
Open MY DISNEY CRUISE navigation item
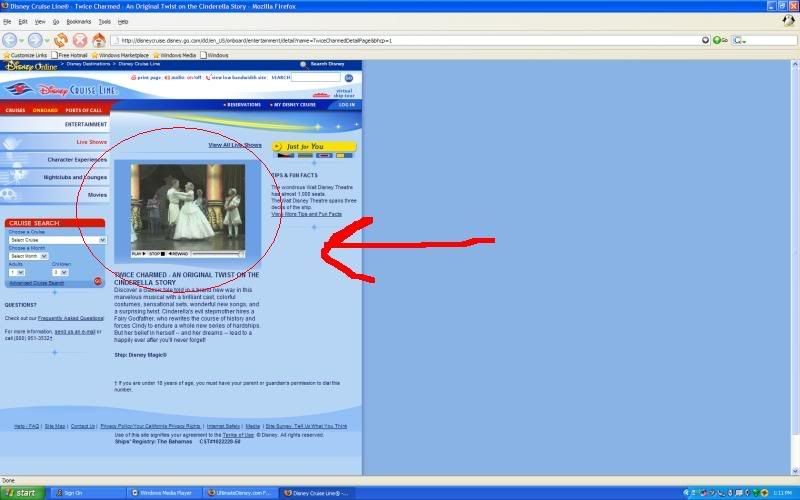click(293, 105)
